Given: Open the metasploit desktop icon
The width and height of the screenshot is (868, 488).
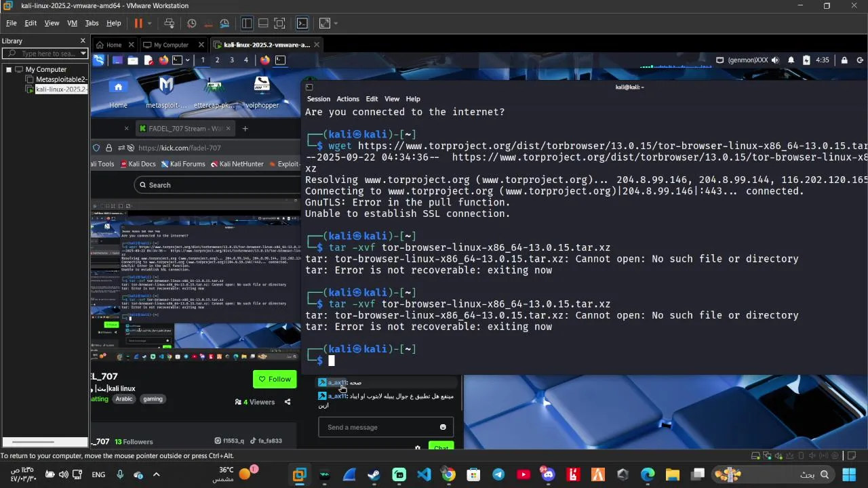Looking at the screenshot, I should pos(166,91).
